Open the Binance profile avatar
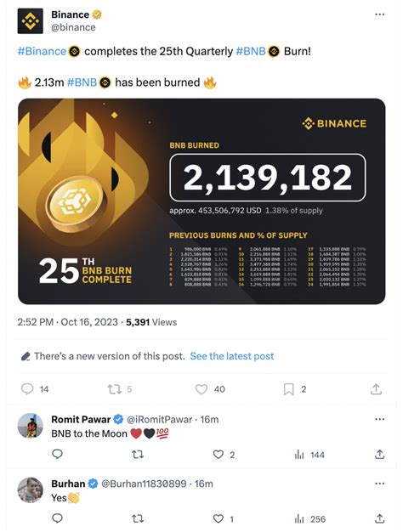 31,21
